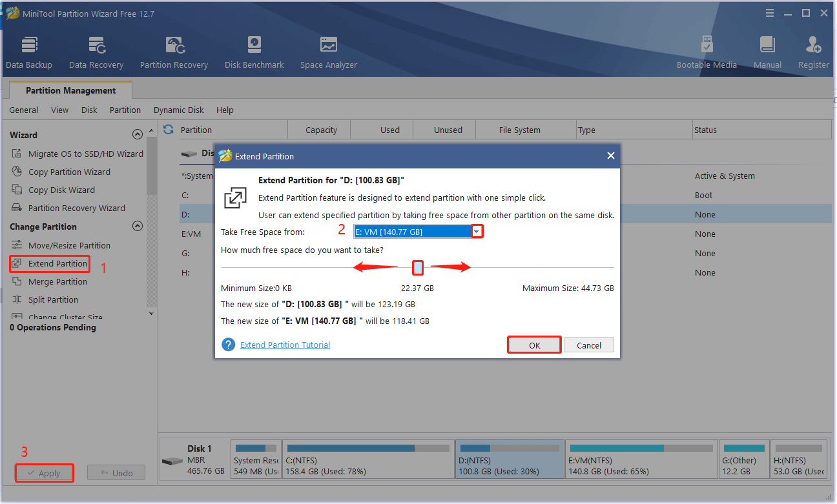
Task: Click the Register icon
Action: (x=813, y=45)
